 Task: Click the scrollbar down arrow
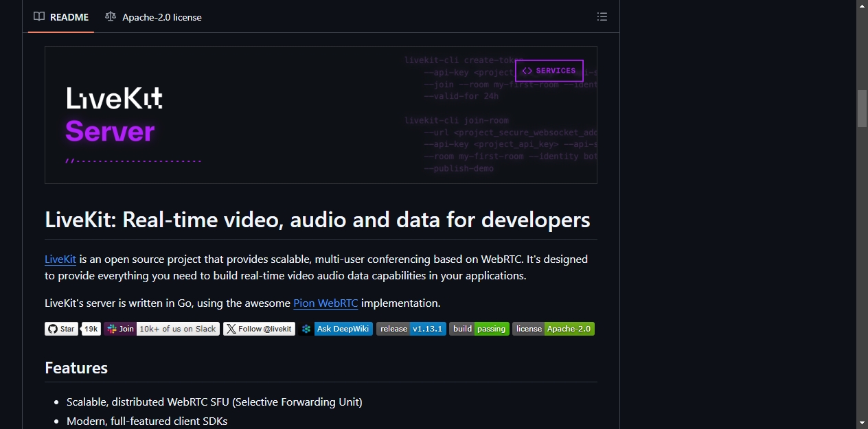coord(862,423)
